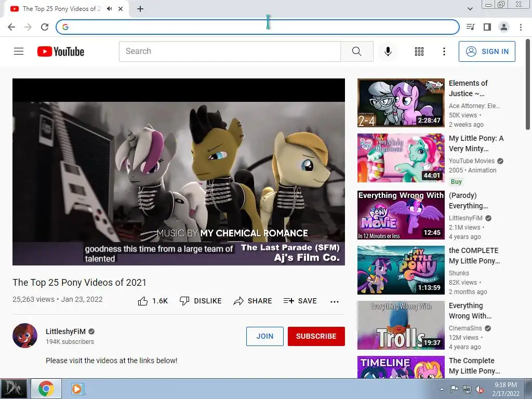The width and height of the screenshot is (532, 399).
Task: Open the media player taskbar icon
Action: [x=77, y=389]
